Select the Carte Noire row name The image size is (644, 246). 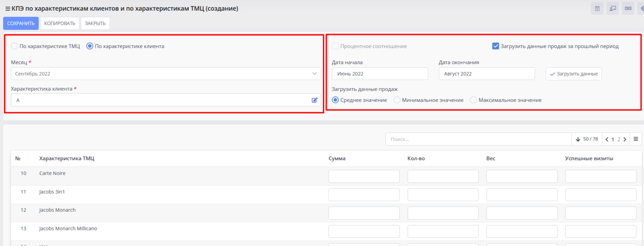(52, 173)
